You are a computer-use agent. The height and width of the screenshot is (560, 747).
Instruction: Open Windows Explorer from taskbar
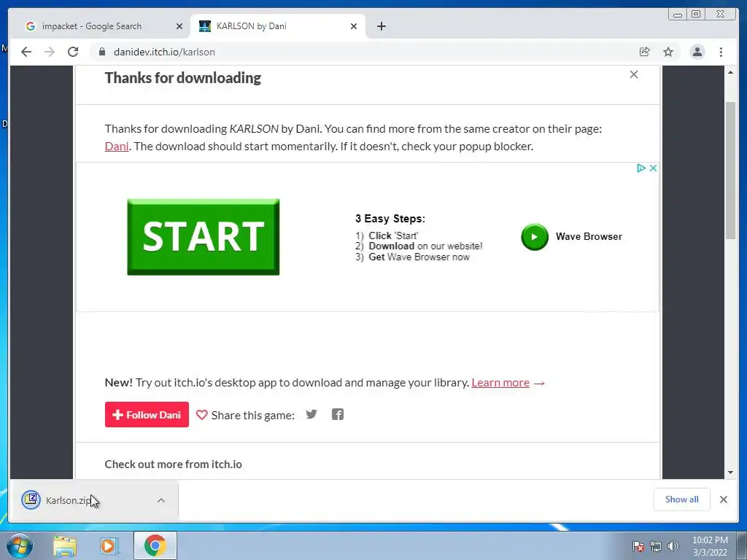[65, 545]
